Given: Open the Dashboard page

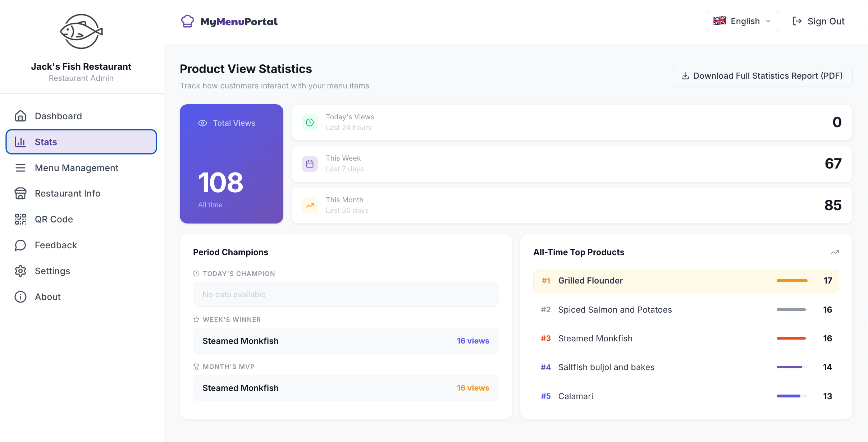Looking at the screenshot, I should (x=81, y=116).
